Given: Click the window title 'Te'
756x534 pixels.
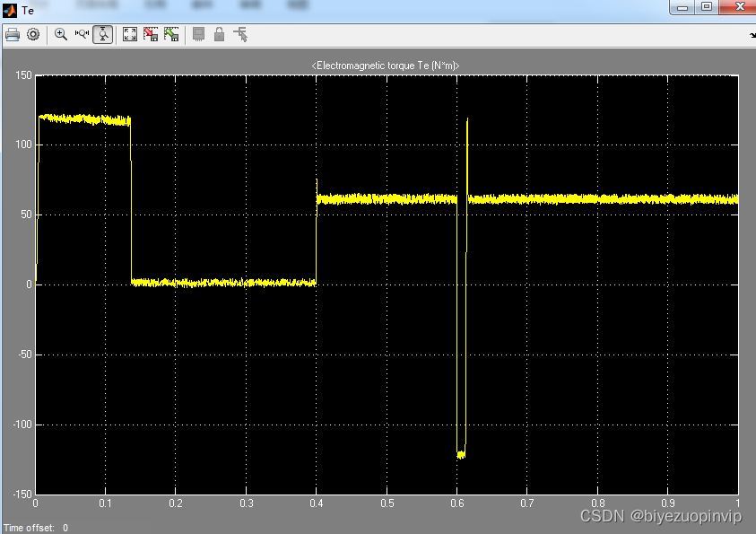Looking at the screenshot, I should (x=28, y=11).
